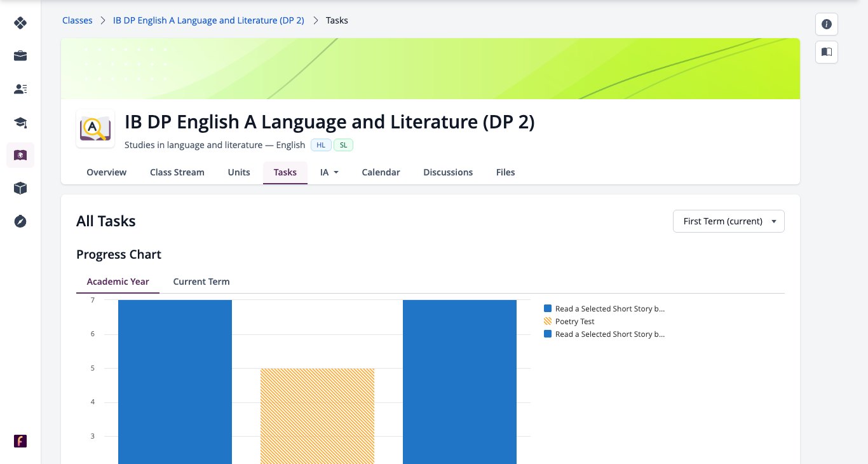Open the cube icon in sidebar
868x464 pixels.
point(20,188)
